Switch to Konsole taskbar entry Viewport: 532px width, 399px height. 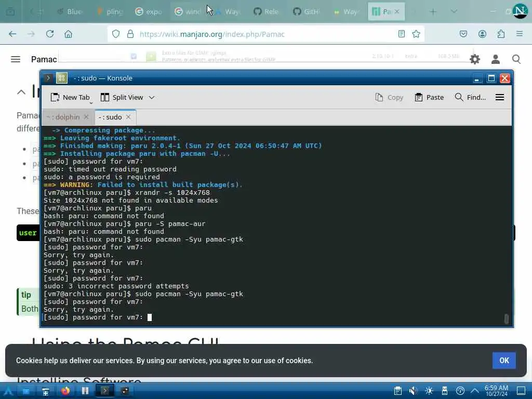(x=104, y=391)
